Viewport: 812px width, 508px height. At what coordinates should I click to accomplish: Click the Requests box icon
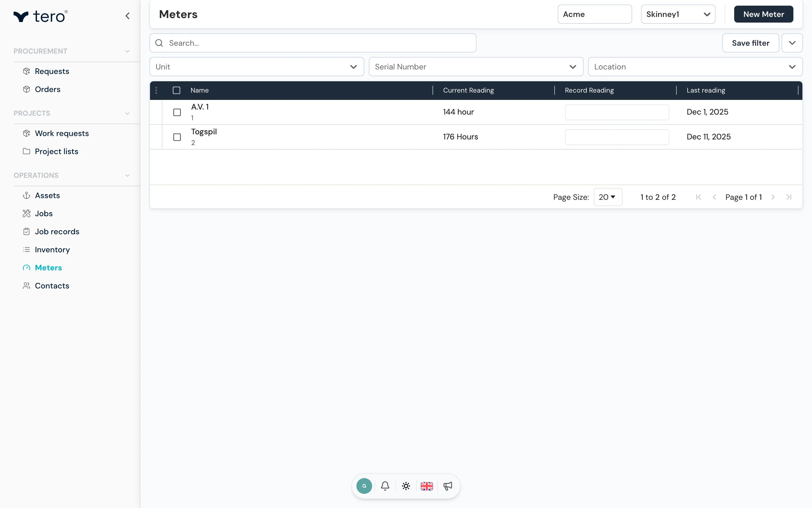27,71
